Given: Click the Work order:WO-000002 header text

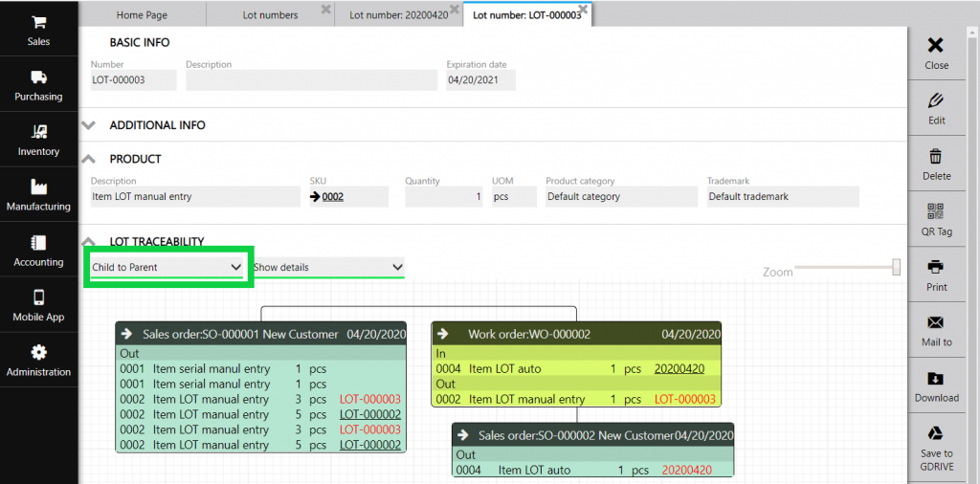Looking at the screenshot, I should click(529, 334).
